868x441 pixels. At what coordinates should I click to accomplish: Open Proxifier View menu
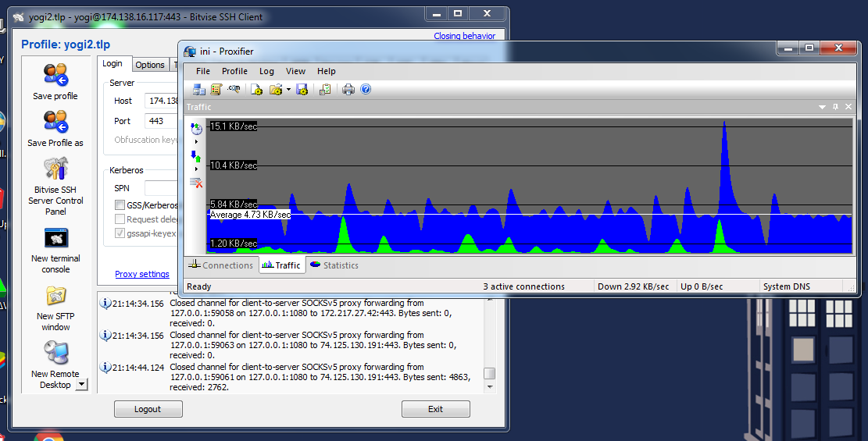pyautogui.click(x=295, y=71)
